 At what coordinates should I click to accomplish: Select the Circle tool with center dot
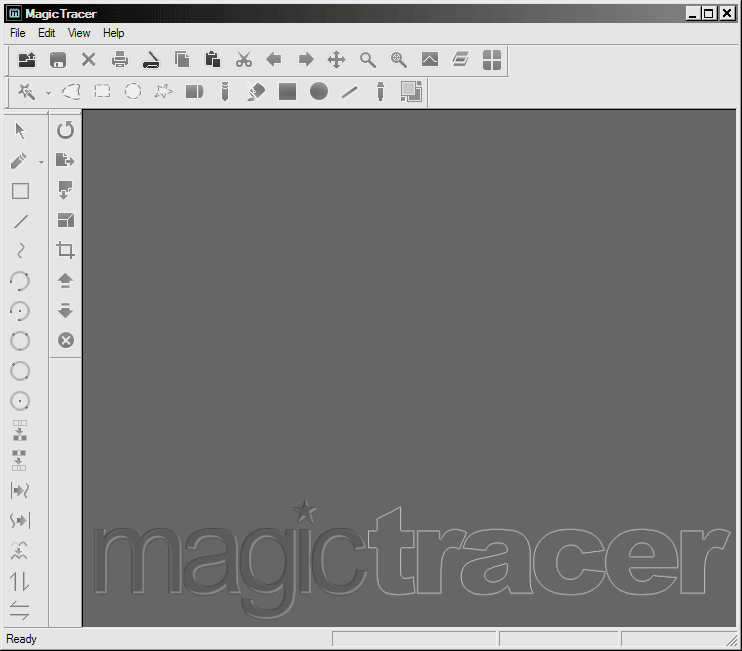20,401
